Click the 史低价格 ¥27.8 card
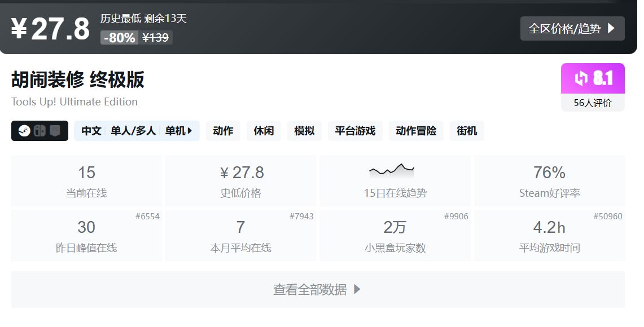This screenshot has height=327, width=644. pyautogui.click(x=240, y=181)
